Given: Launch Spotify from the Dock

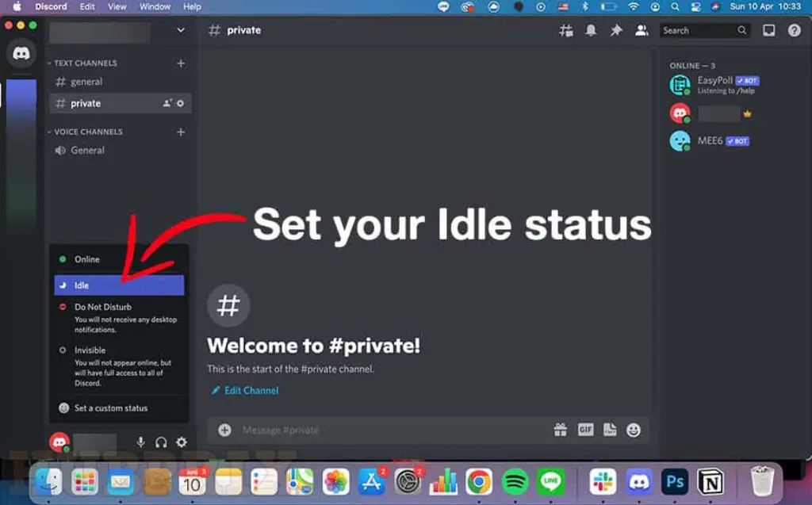Looking at the screenshot, I should [x=515, y=482].
